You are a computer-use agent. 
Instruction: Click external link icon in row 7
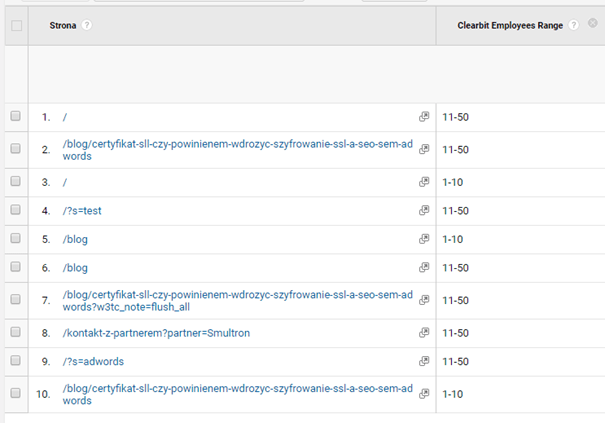(424, 300)
